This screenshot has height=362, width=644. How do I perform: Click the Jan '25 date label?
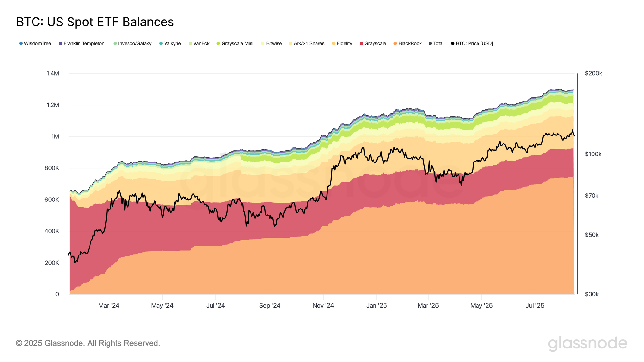click(377, 306)
